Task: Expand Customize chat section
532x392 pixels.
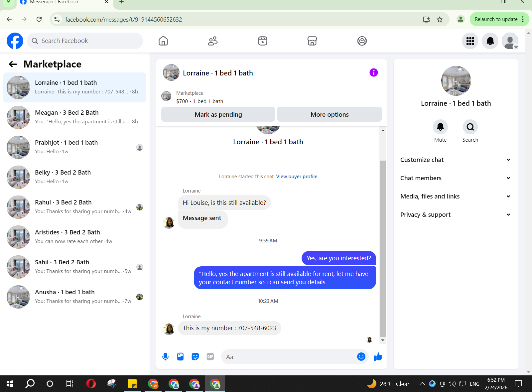Action: [456, 160]
